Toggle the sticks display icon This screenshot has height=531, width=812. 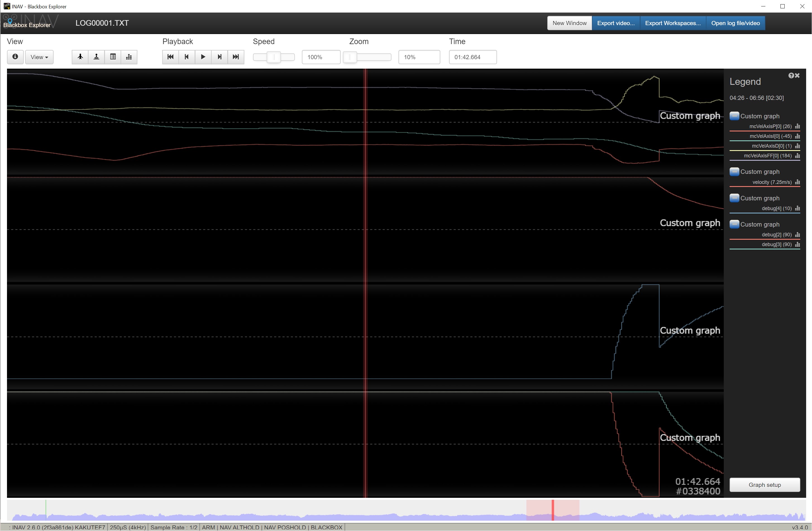pyautogui.click(x=97, y=57)
